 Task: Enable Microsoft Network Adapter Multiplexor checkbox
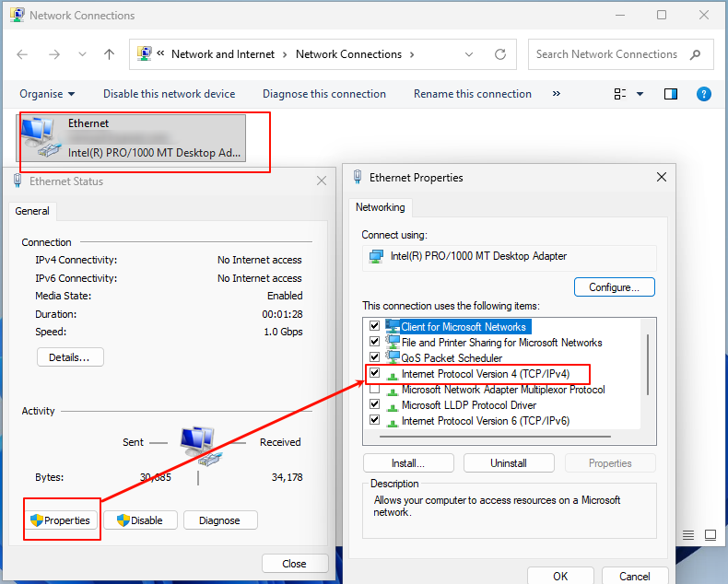click(x=374, y=389)
